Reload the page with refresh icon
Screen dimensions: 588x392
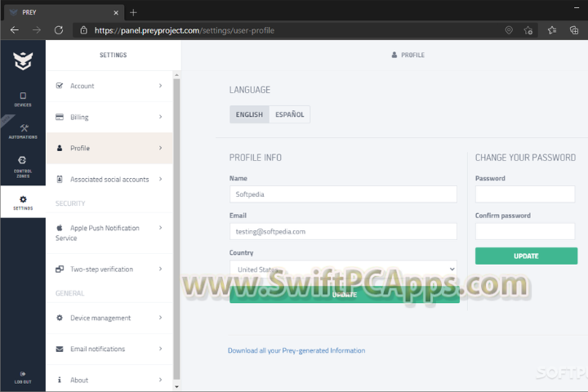(x=59, y=30)
